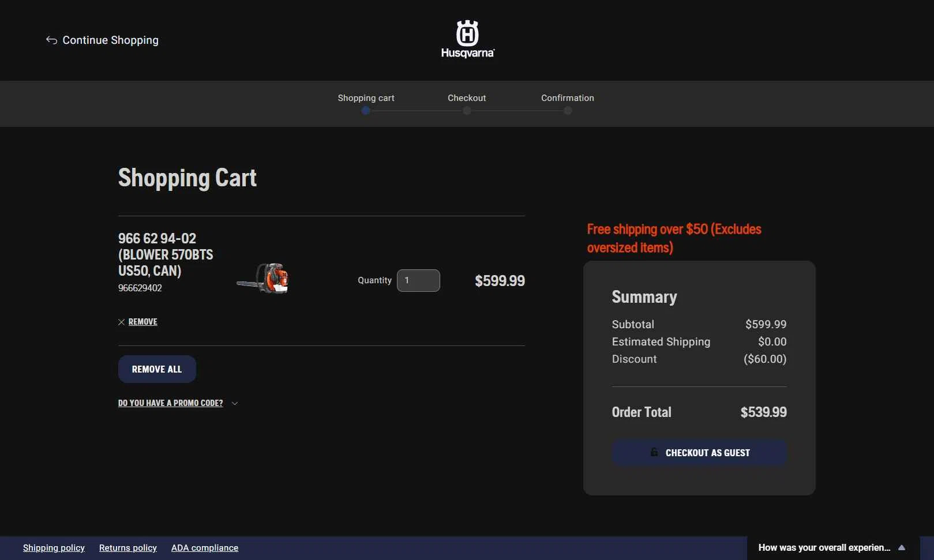Focus the Quantity input field

[x=418, y=280]
